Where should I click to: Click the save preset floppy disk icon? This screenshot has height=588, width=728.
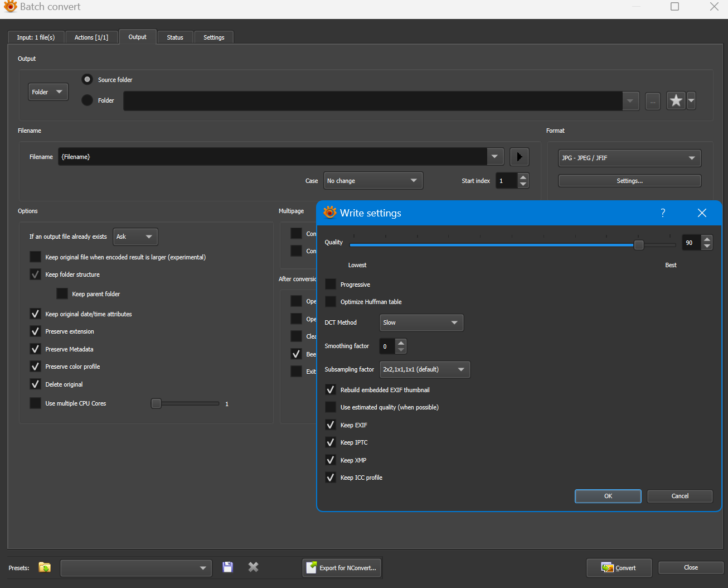coord(227,567)
